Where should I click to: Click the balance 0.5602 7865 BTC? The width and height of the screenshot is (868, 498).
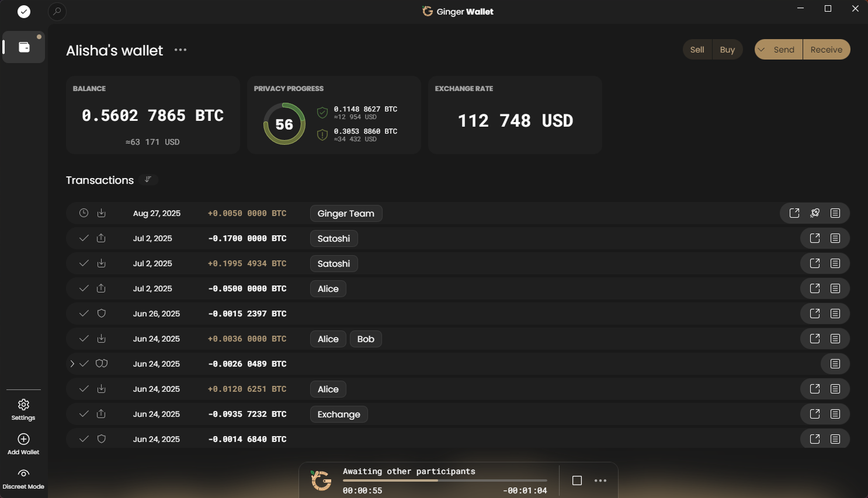pyautogui.click(x=152, y=116)
